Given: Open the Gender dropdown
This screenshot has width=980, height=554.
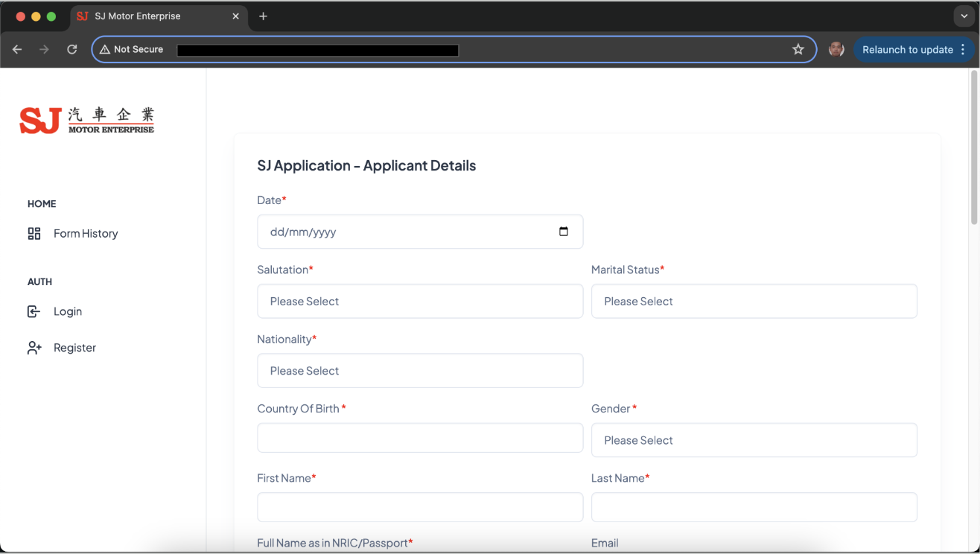Looking at the screenshot, I should click(x=754, y=440).
